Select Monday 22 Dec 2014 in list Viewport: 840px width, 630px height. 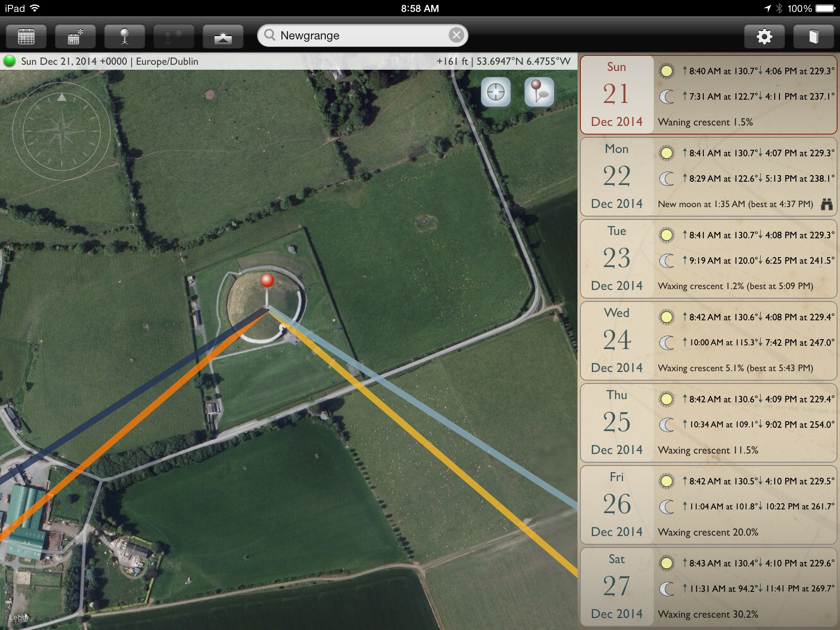click(708, 177)
